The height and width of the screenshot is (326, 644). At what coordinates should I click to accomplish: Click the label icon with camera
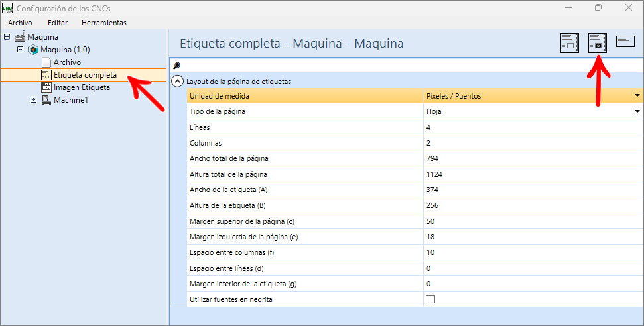598,43
